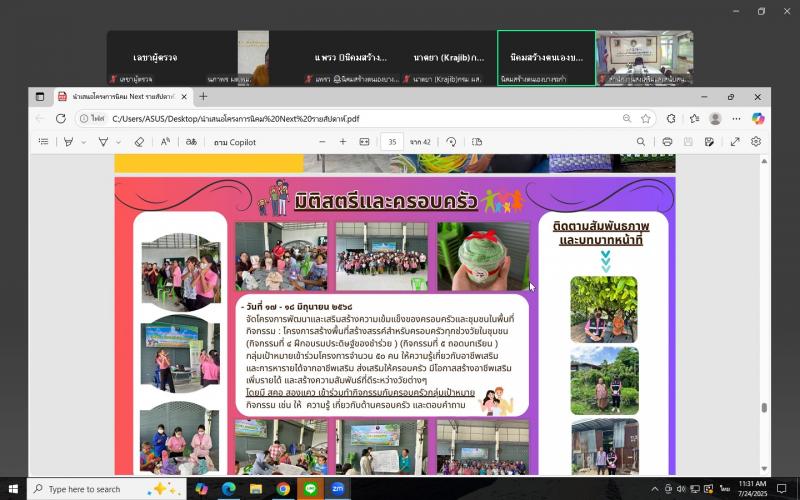This screenshot has width=800, height=500.
Task: Select the green-highlighted active speaker tile
Action: click(546, 58)
